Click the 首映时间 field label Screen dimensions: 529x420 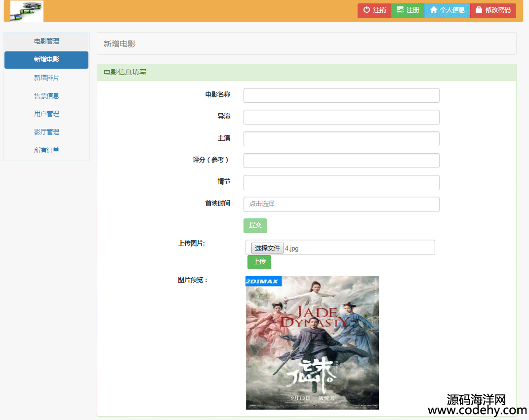[x=218, y=203]
